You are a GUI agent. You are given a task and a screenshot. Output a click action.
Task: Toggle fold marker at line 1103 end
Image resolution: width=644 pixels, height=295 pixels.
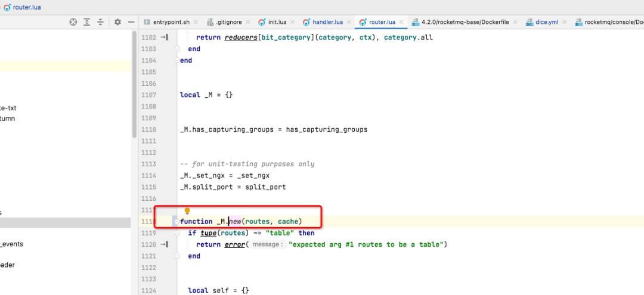(x=177, y=49)
